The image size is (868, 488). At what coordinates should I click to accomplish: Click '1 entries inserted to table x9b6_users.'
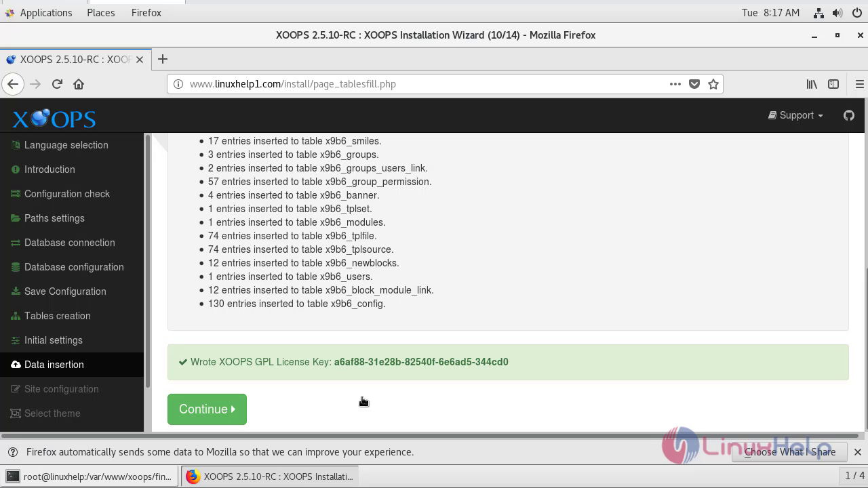click(290, 277)
